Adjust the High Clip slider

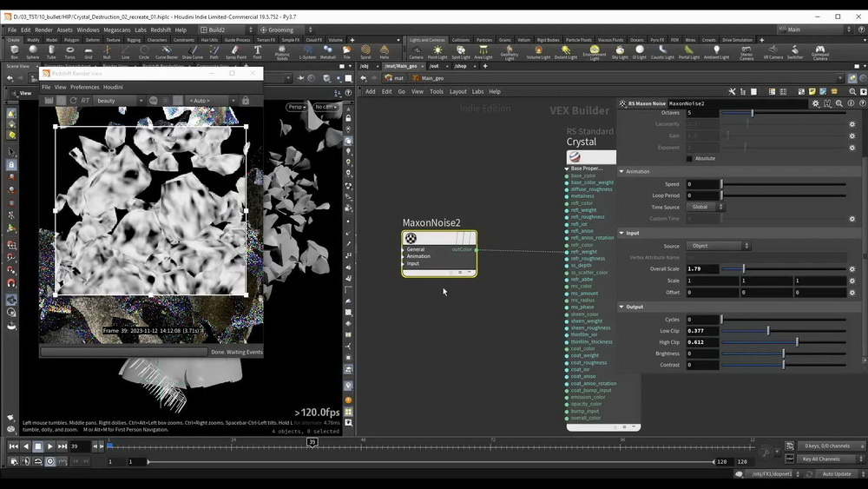784,342
